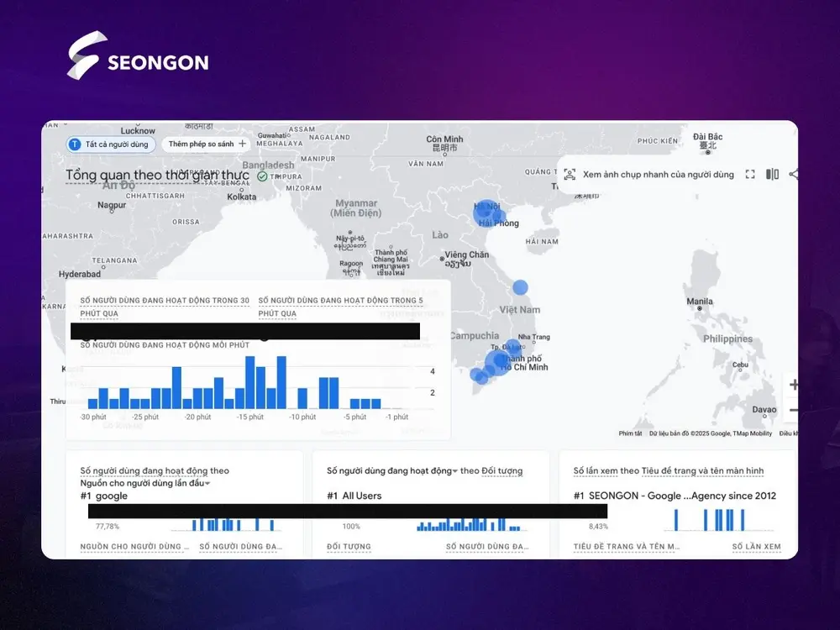This screenshot has width=840, height=630.
Task: Click the compare columns icon
Action: tap(772, 174)
